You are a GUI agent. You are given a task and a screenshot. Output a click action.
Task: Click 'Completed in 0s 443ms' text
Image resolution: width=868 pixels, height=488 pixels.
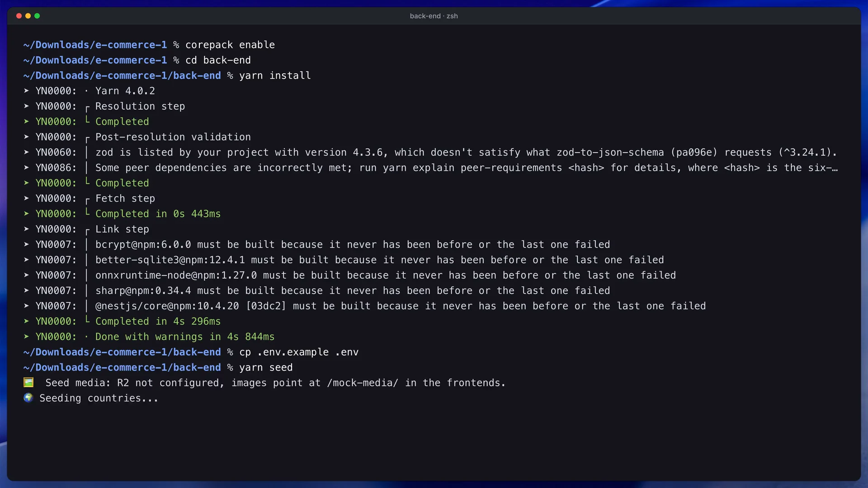pyautogui.click(x=158, y=214)
